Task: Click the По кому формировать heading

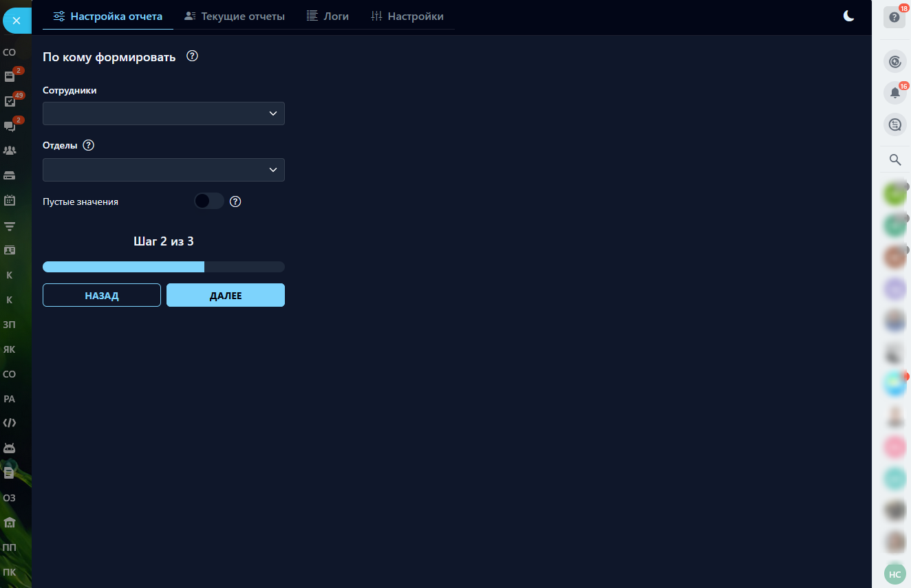Action: tap(109, 57)
